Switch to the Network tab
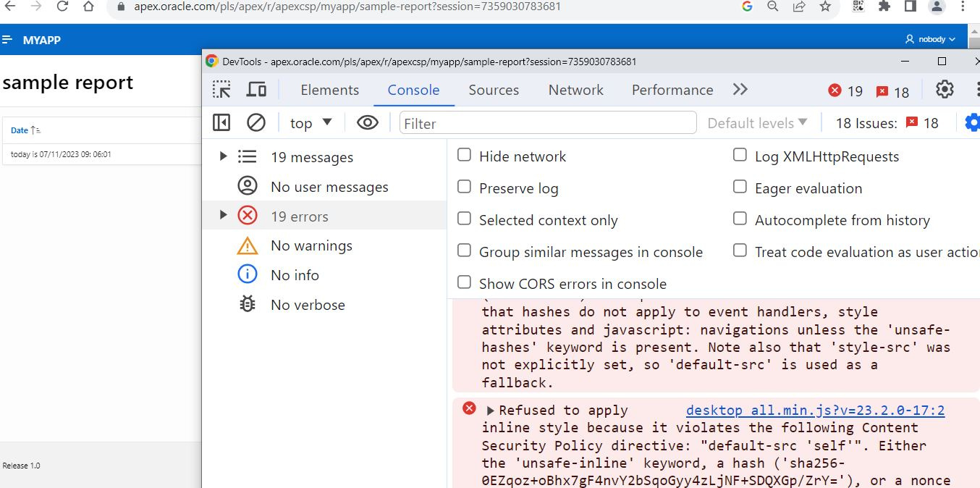The height and width of the screenshot is (488, 980). pyautogui.click(x=575, y=90)
